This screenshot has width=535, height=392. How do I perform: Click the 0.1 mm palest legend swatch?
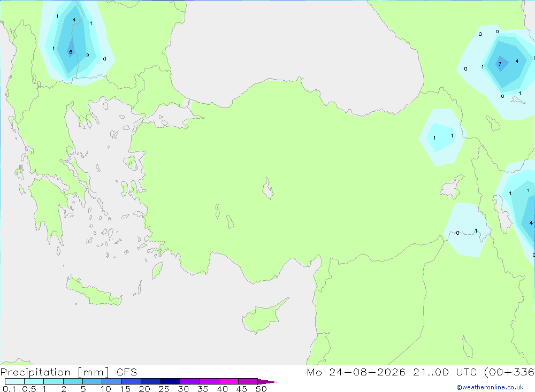[14, 381]
